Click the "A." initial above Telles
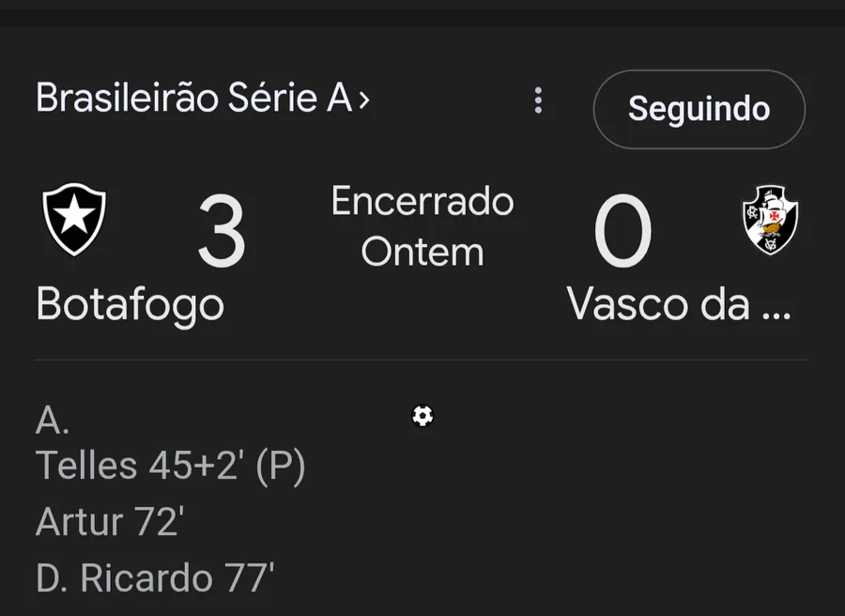The width and height of the screenshot is (845, 616). coord(53,422)
